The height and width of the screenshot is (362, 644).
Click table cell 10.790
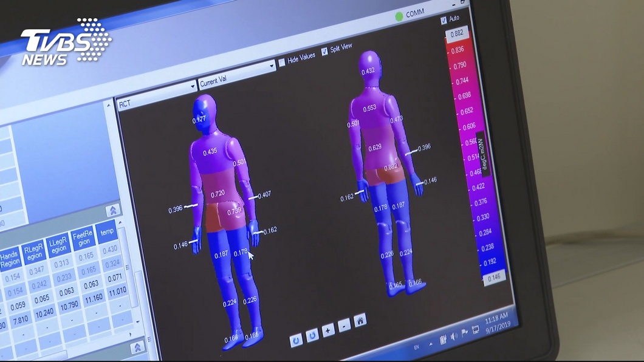point(69,306)
